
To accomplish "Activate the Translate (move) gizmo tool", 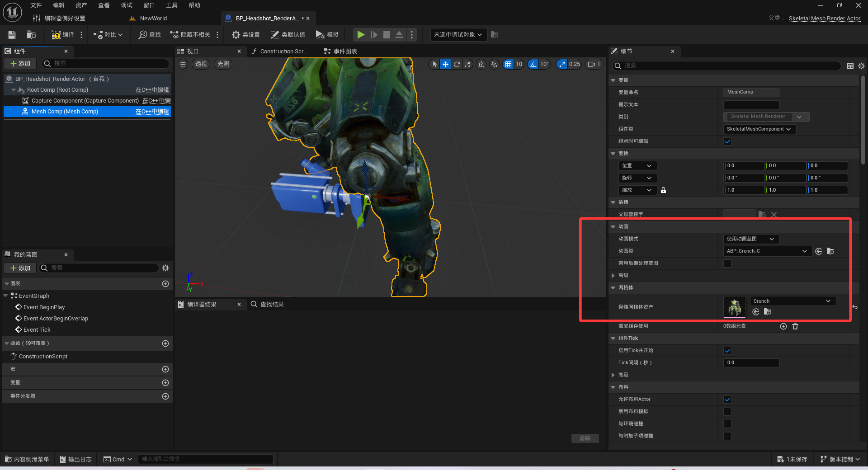I will tap(445, 64).
